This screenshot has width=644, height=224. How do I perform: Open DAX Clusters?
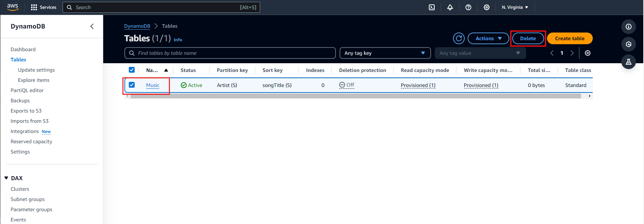pyautogui.click(x=20, y=189)
